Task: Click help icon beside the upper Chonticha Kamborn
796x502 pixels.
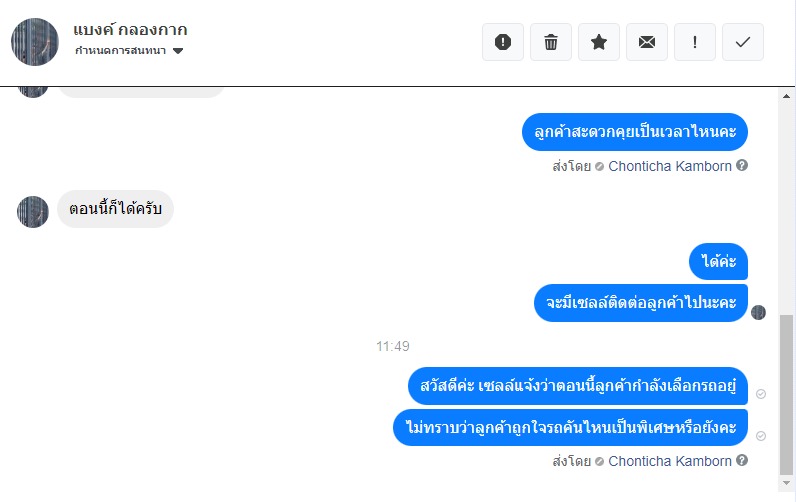Action: 742,166
